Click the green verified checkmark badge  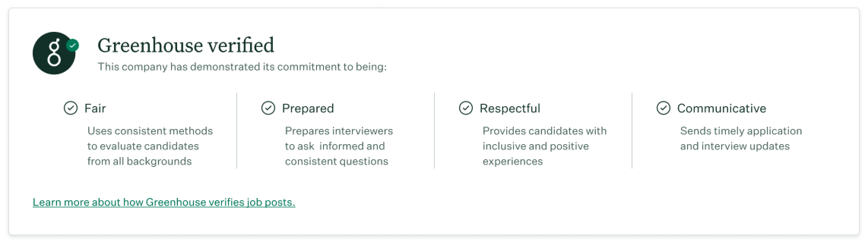[73, 46]
